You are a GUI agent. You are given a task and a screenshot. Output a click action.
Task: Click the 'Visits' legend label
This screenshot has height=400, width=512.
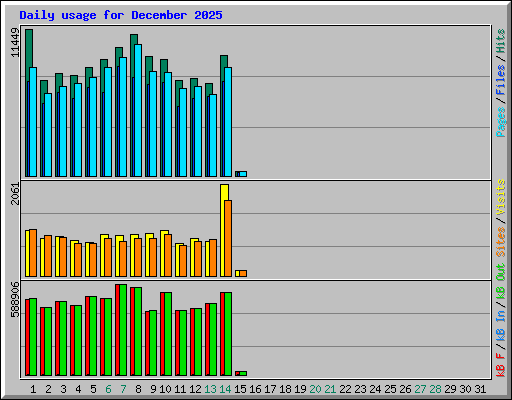[500, 197]
